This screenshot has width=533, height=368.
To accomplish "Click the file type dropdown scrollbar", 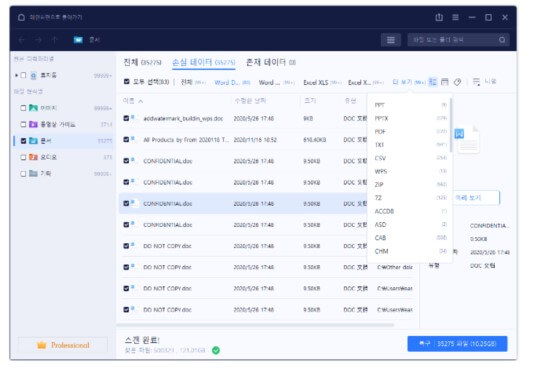I will pos(451,125).
